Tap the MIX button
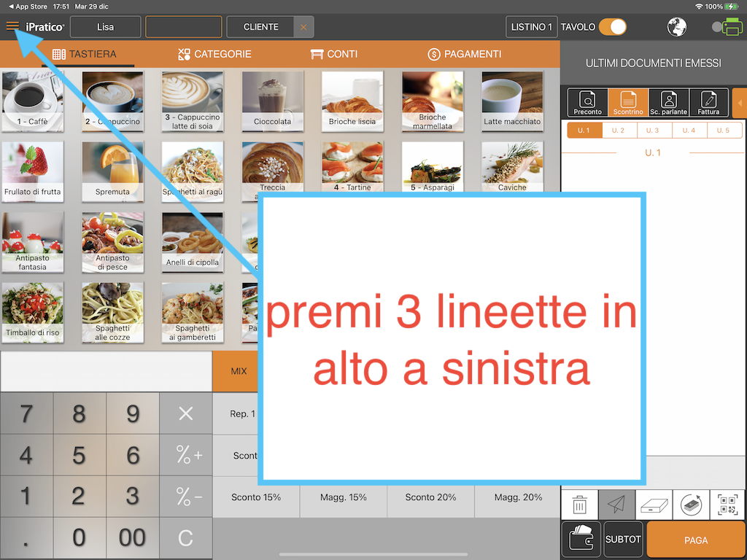This screenshot has width=747, height=560. point(236,371)
